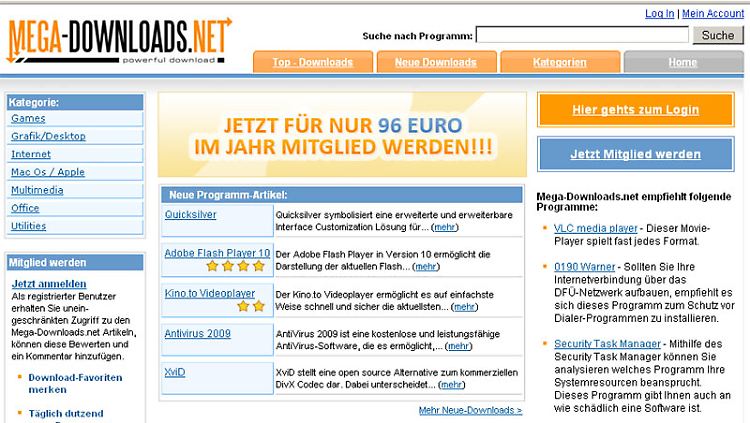Open the Quicksilver program article
Screen dimensions: 750x423
(192, 213)
